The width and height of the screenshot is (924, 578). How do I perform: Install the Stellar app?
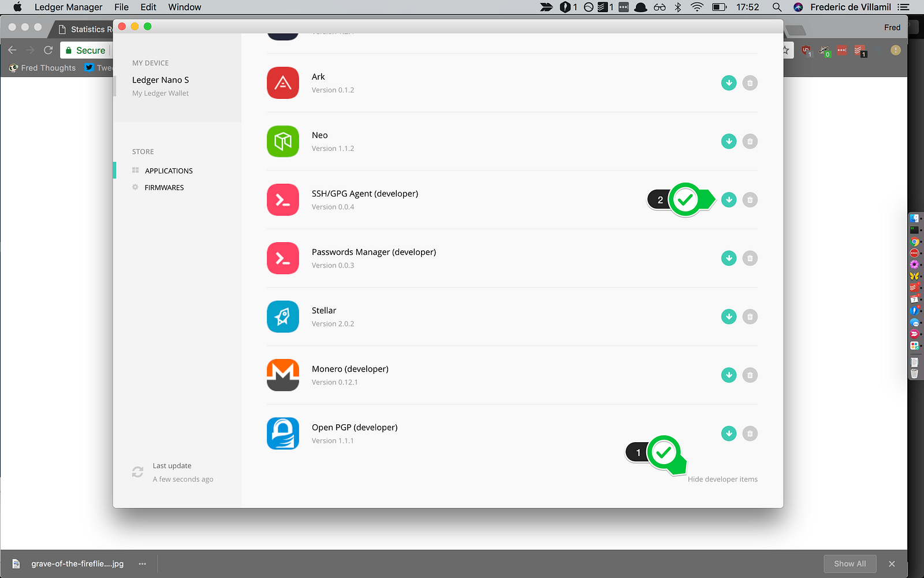point(729,316)
